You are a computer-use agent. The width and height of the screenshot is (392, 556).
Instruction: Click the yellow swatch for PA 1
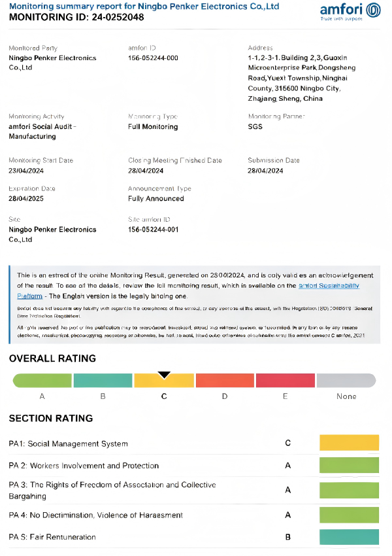(x=349, y=443)
